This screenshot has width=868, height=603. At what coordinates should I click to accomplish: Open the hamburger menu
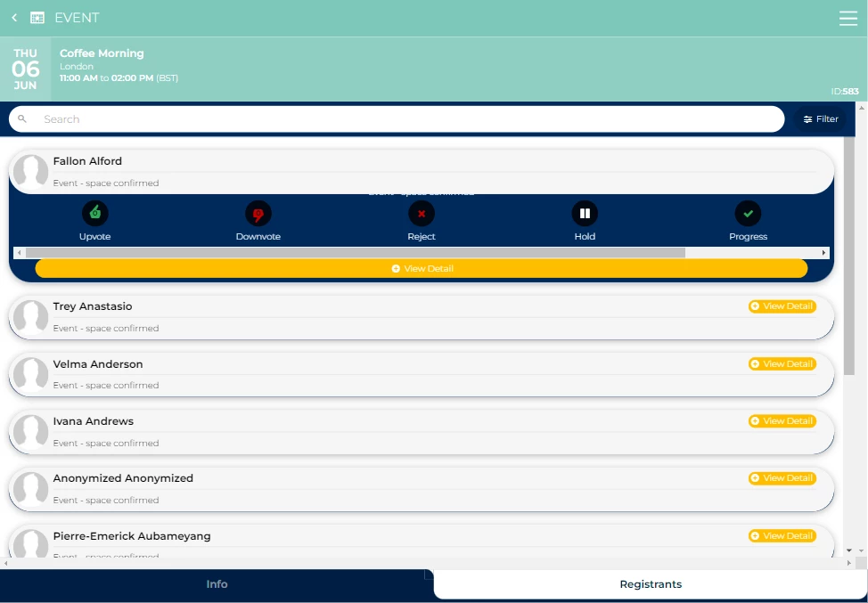point(848,18)
